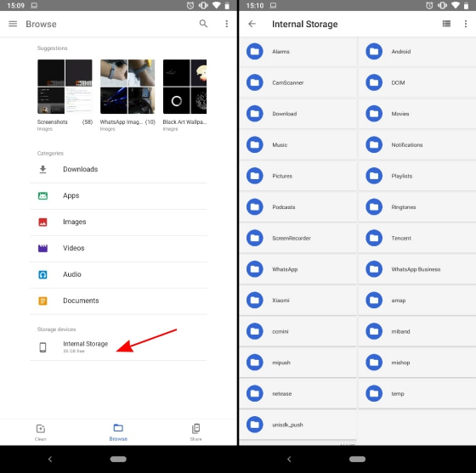
Task: Open the miband folder
Action: [x=417, y=331]
